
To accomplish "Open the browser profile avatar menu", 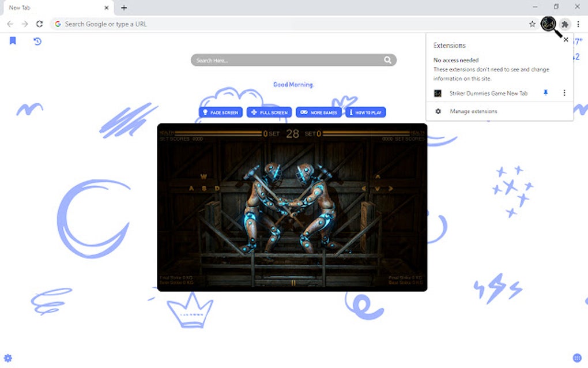I will tap(548, 24).
